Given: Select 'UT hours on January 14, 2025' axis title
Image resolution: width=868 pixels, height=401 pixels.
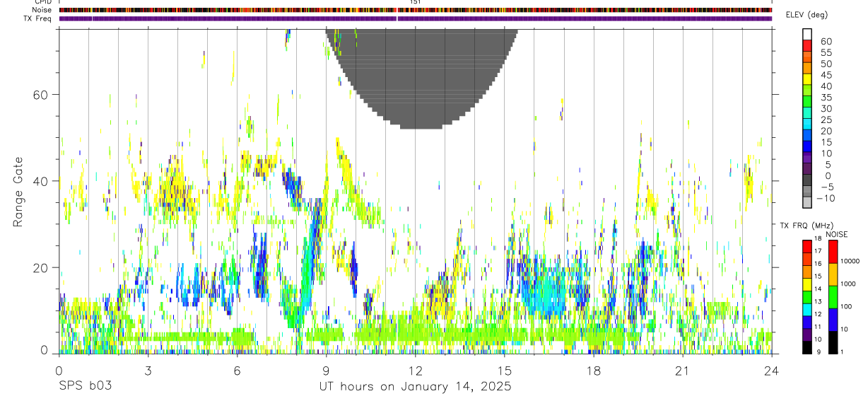Looking at the screenshot, I should coord(415,387).
